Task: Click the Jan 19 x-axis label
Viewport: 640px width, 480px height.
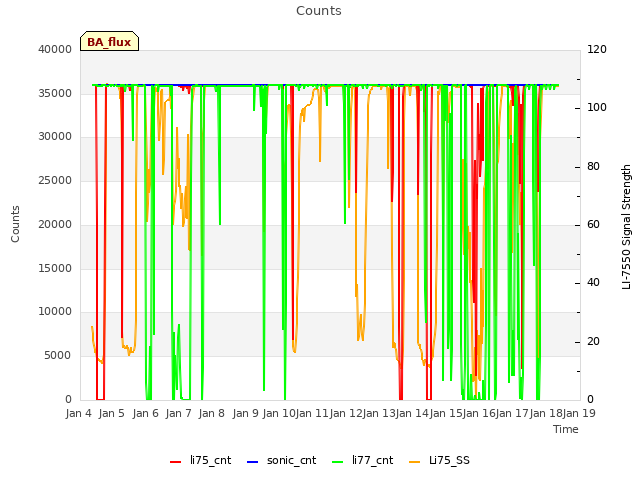Action: point(579,413)
